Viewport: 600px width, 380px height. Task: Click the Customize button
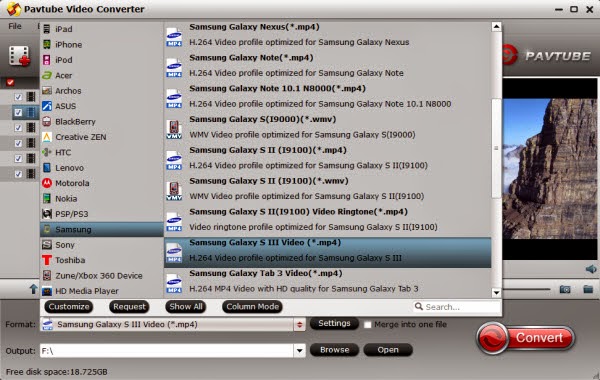point(69,307)
